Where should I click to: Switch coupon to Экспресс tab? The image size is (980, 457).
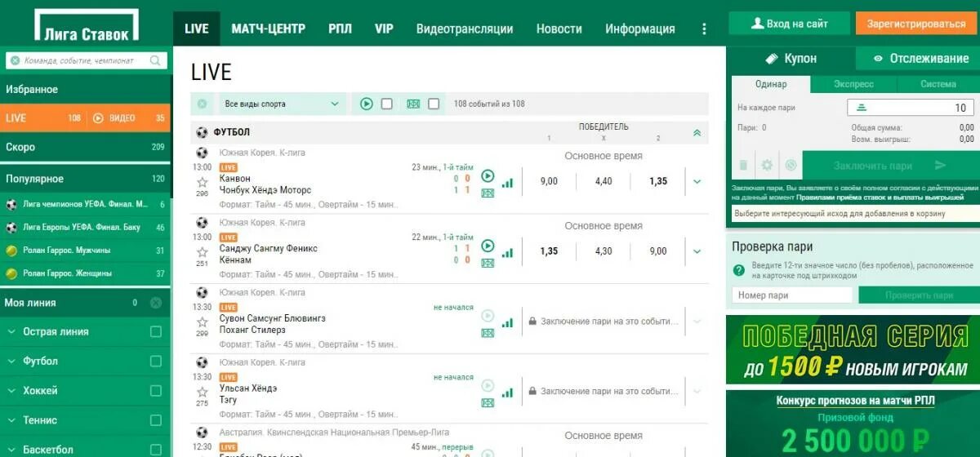pos(853,84)
